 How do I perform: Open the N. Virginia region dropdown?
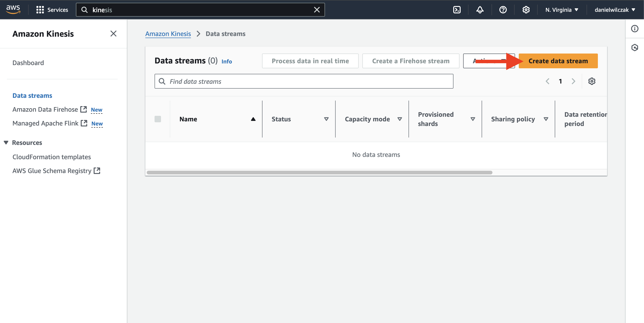[x=561, y=10]
